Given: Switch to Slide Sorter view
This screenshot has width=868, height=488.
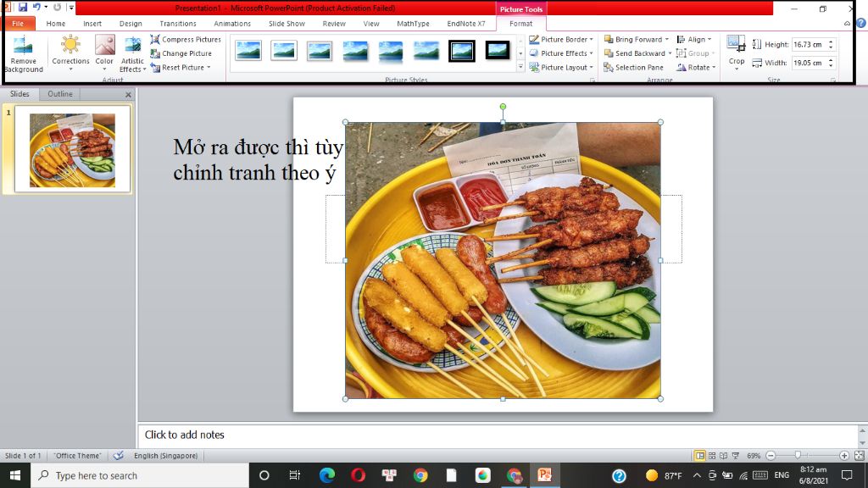Looking at the screenshot, I should click(x=712, y=455).
